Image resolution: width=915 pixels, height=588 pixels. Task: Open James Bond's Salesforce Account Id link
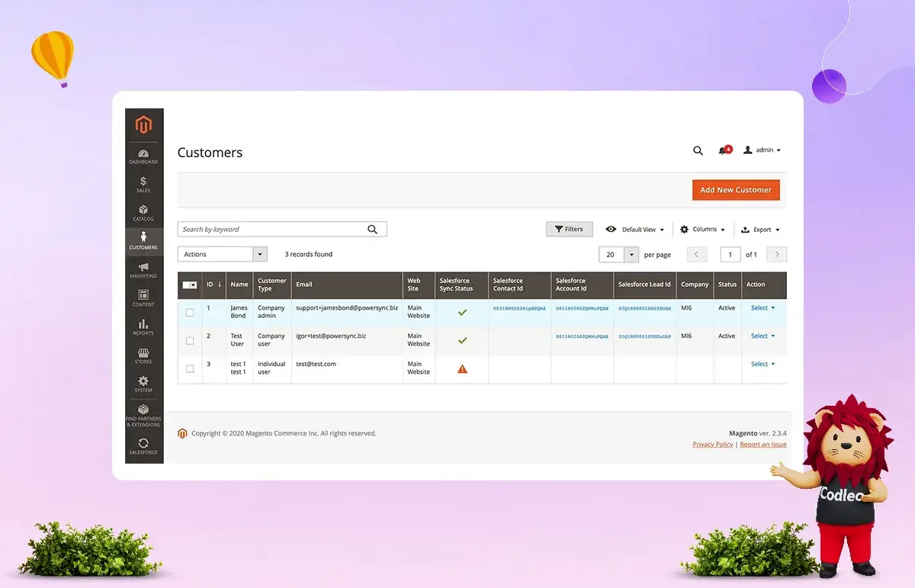tap(582, 309)
